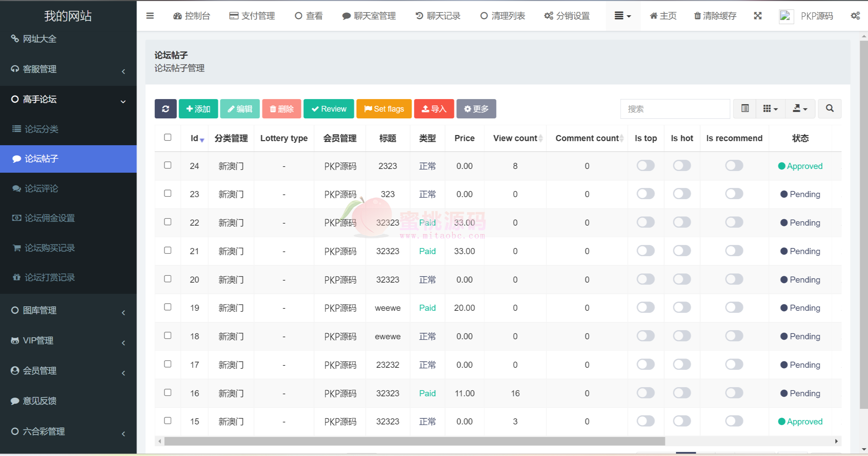Open 论坛评论 in the sidebar
Viewport: 868px width, 456px height.
point(41,188)
